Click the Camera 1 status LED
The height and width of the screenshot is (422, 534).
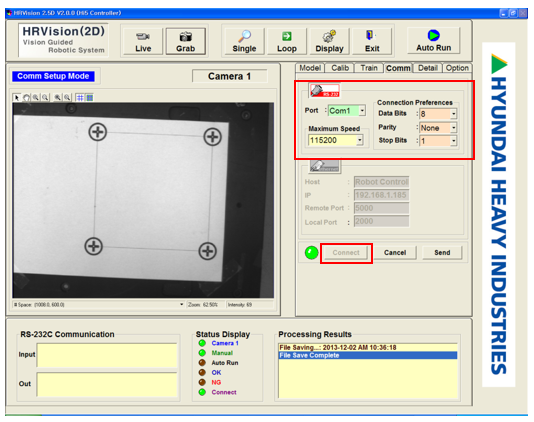202,343
